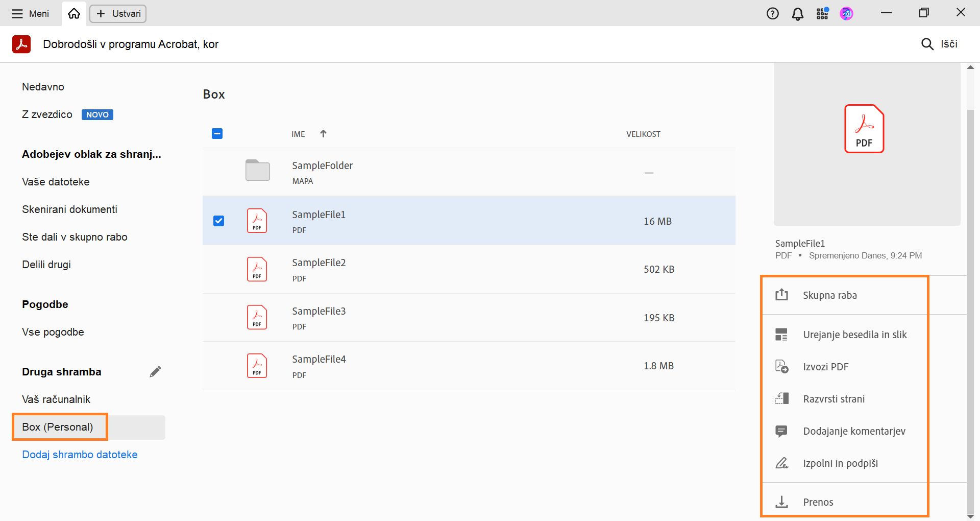This screenshot has width=980, height=521.
Task: Toggle sort order arrow next to IME
Action: (323, 134)
